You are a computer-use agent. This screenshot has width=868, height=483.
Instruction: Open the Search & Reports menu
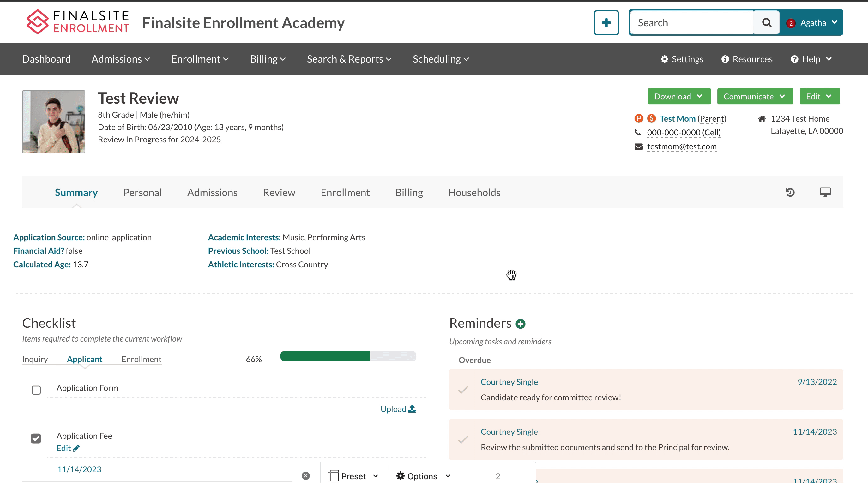[349, 59]
